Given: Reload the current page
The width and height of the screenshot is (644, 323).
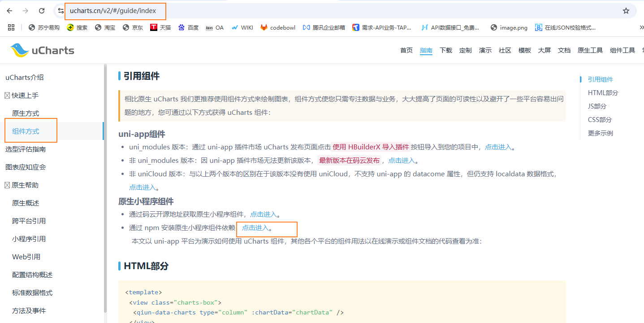Looking at the screenshot, I should (41, 11).
